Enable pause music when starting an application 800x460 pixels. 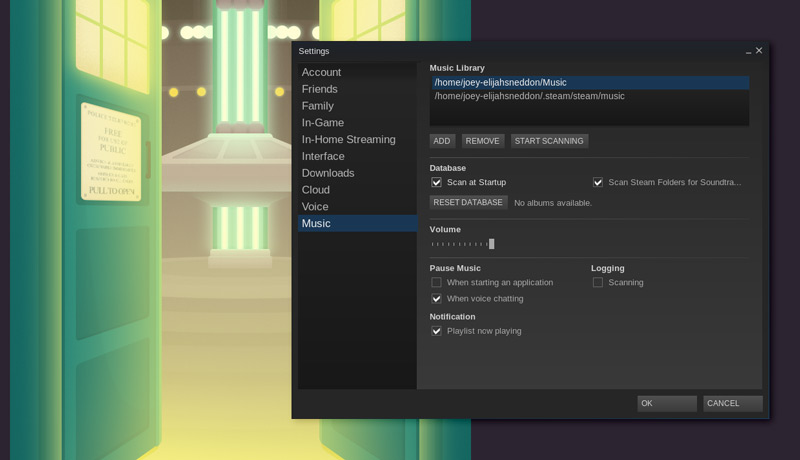[437, 283]
